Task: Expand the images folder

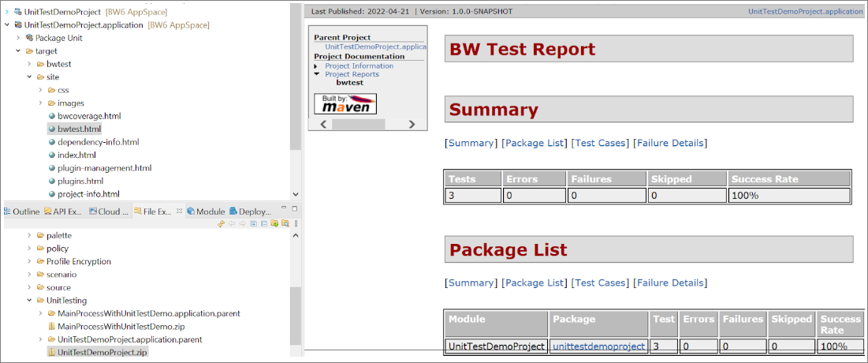Action: point(40,103)
